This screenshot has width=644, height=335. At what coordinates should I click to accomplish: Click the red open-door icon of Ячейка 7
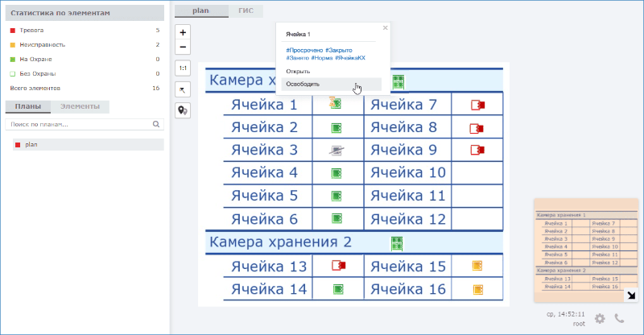pos(477,105)
